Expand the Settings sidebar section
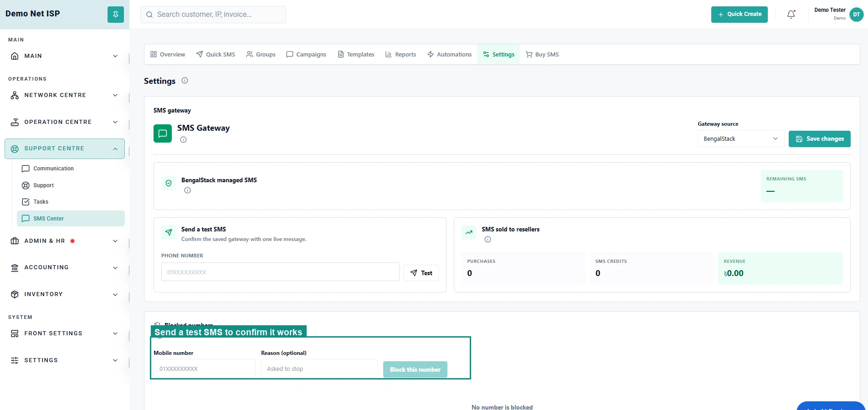 (x=65, y=360)
